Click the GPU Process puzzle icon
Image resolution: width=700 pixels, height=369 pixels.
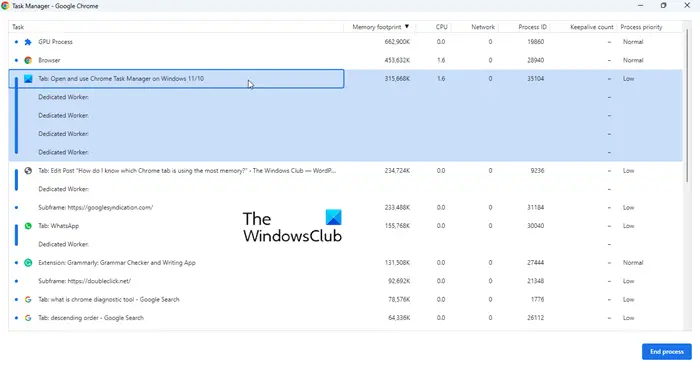[x=28, y=42]
